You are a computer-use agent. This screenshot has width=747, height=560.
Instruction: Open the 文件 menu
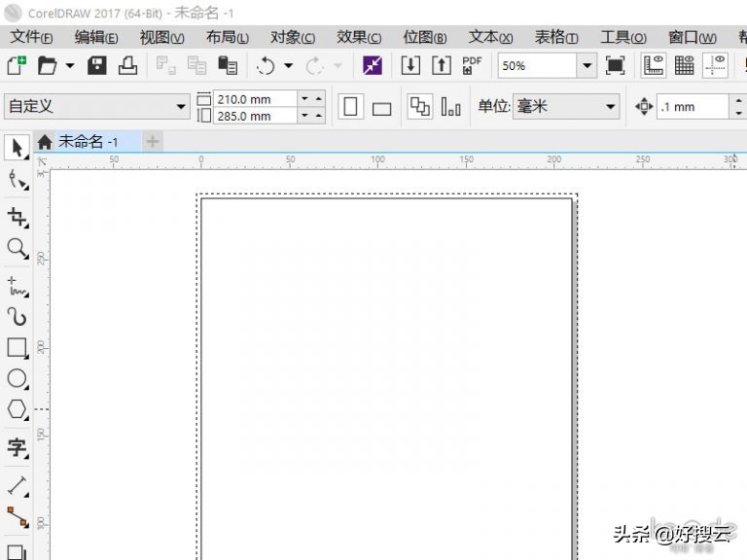tap(31, 37)
